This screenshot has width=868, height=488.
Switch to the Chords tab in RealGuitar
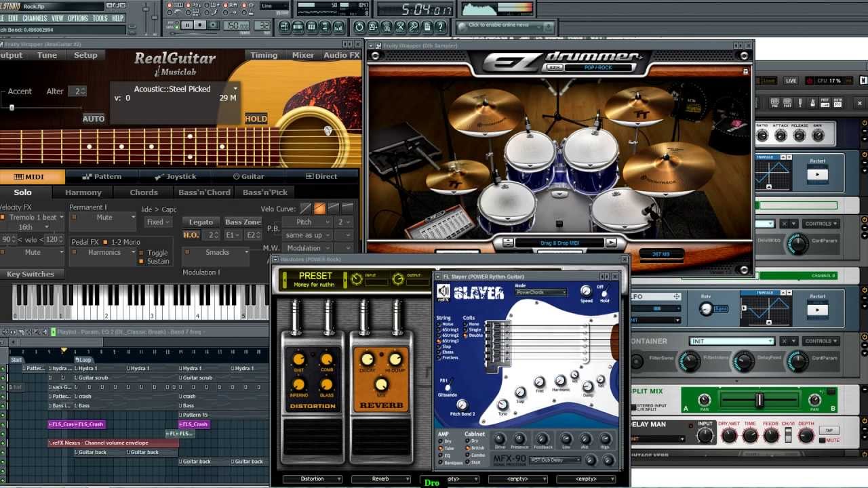[144, 192]
